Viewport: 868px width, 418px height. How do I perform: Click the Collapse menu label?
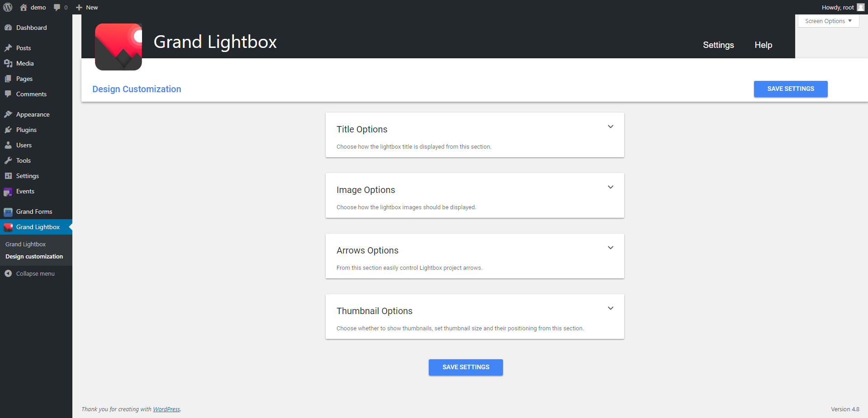coord(35,273)
